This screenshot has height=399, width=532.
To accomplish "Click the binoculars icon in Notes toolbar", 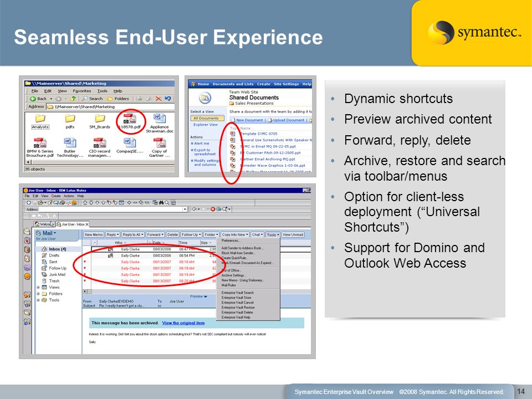I will click(x=161, y=203).
